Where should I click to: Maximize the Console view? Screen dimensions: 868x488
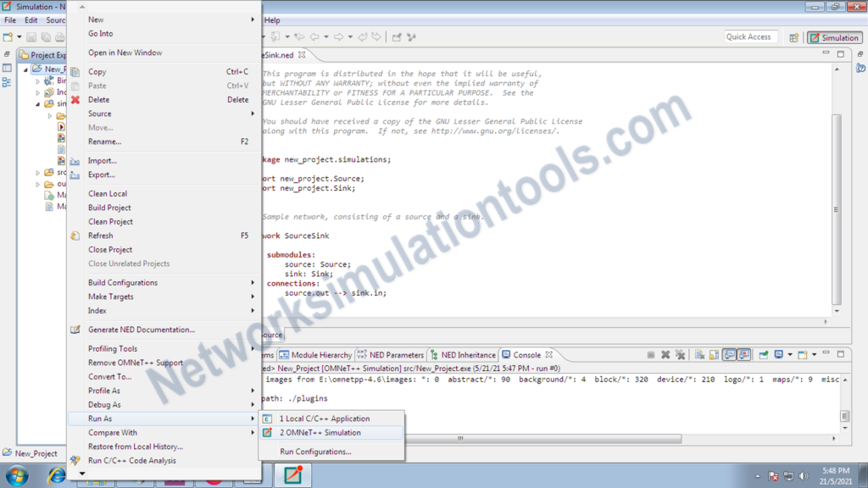pos(841,354)
